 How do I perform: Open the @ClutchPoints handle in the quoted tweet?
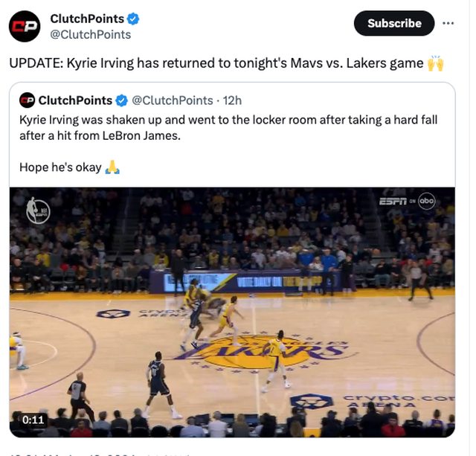click(x=172, y=100)
